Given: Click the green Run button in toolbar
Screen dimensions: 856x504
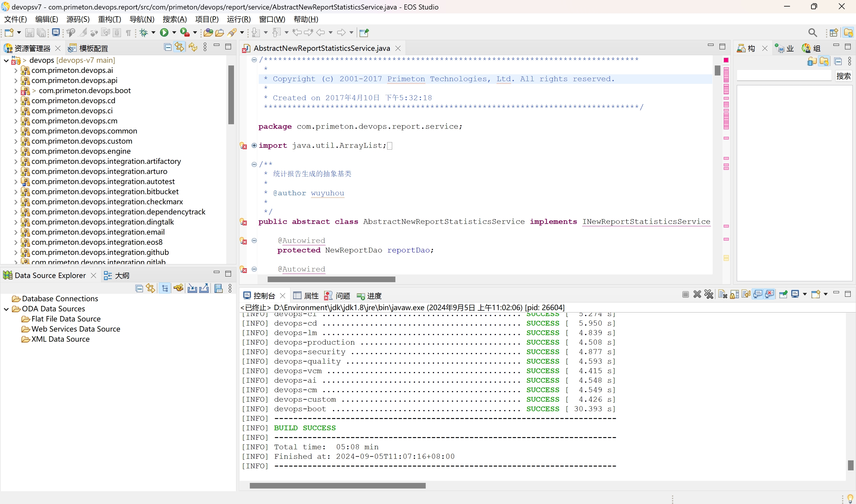Looking at the screenshot, I should pos(164,33).
